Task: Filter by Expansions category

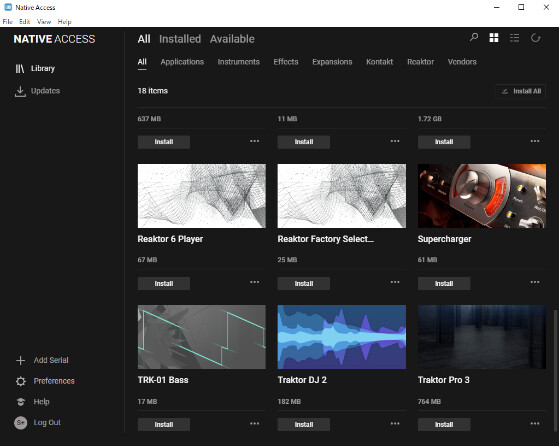Action: 332,62
